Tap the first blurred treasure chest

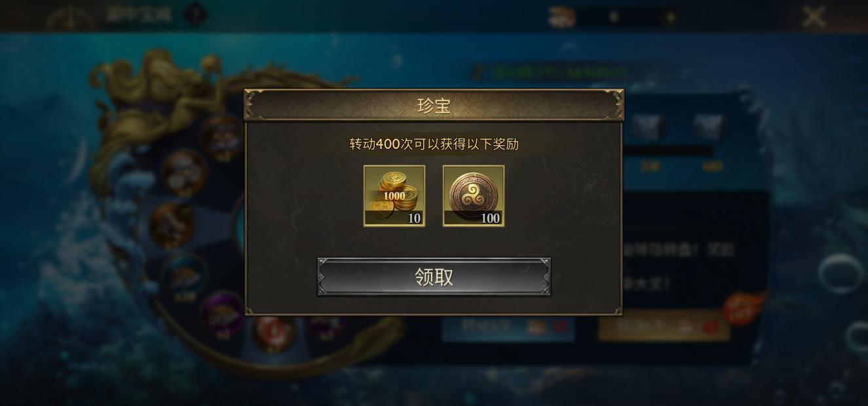(649, 127)
